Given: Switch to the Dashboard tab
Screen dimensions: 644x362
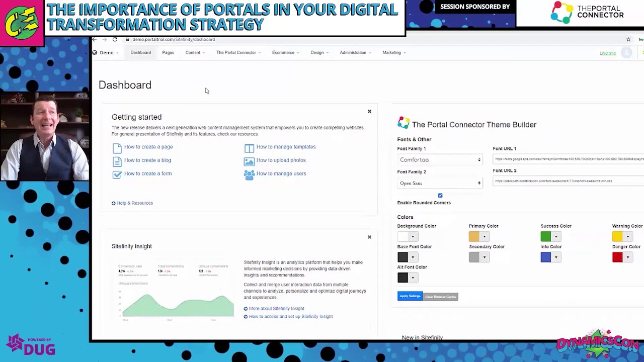Looking at the screenshot, I should coord(140,52).
